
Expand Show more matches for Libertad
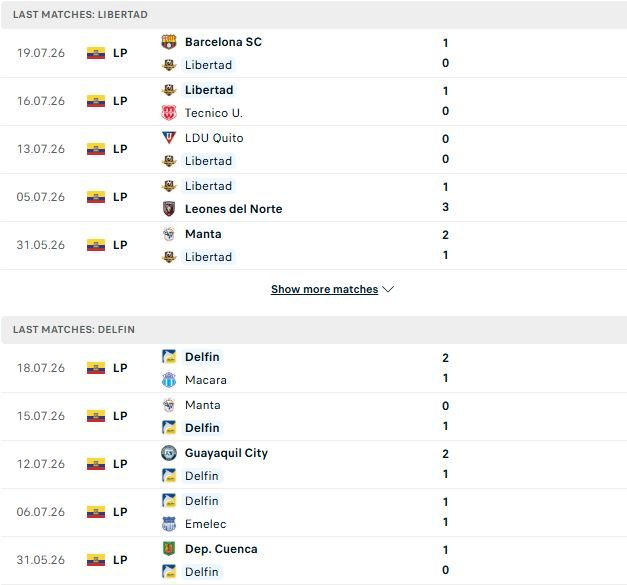(324, 289)
